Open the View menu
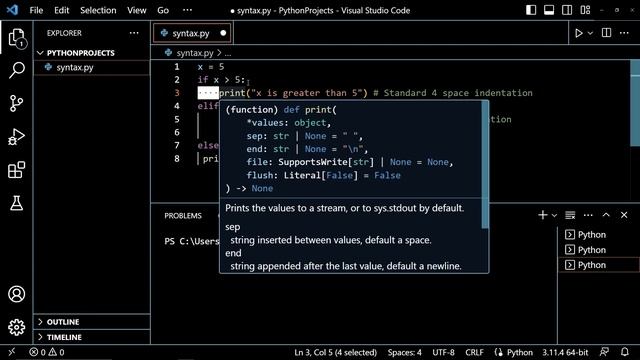Image resolution: width=640 pixels, height=360 pixels. click(x=136, y=10)
